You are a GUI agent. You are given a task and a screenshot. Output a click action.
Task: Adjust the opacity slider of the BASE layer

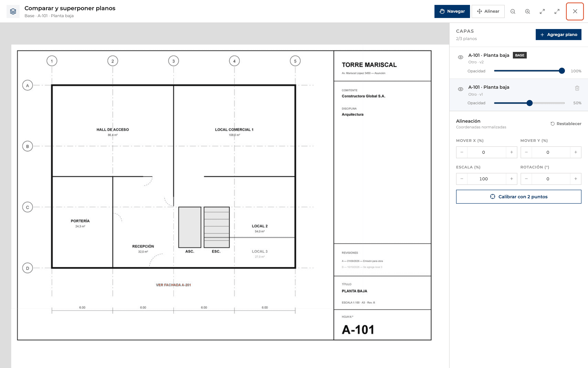pyautogui.click(x=529, y=71)
